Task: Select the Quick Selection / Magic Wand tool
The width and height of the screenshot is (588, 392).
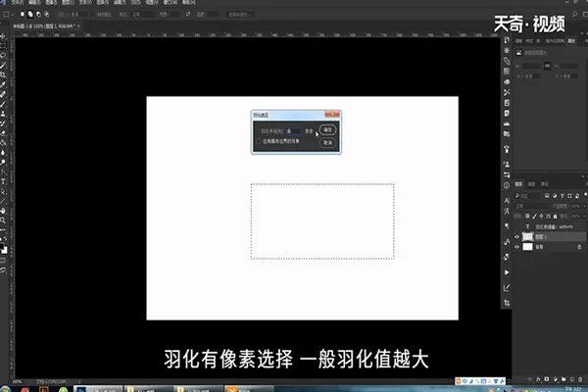Action: point(3,66)
